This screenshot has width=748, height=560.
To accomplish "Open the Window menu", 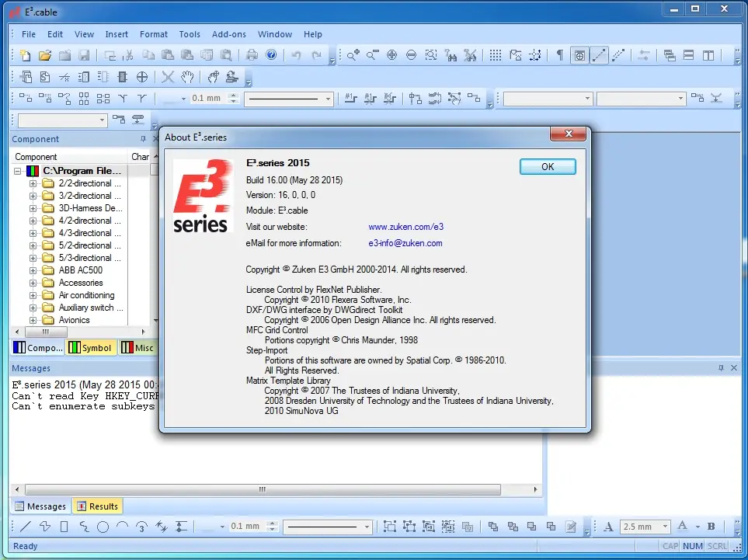I will tap(275, 34).
